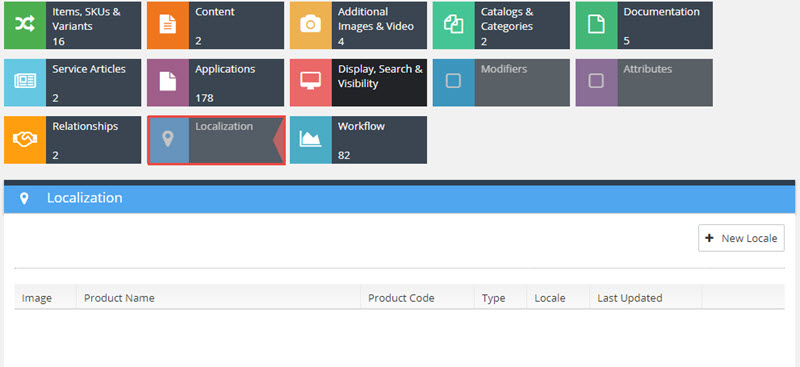Image resolution: width=800 pixels, height=367 pixels.
Task: Click the purple Applications file icon
Action: pyautogui.click(x=168, y=82)
